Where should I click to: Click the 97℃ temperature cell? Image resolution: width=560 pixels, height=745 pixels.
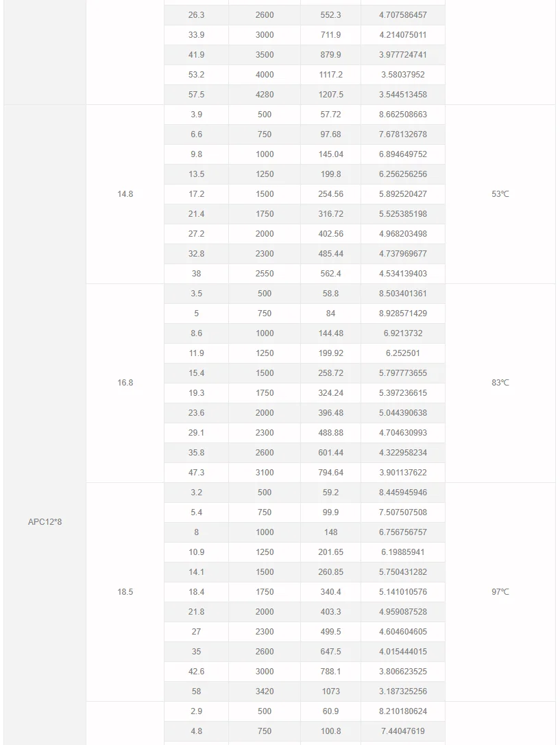500,592
